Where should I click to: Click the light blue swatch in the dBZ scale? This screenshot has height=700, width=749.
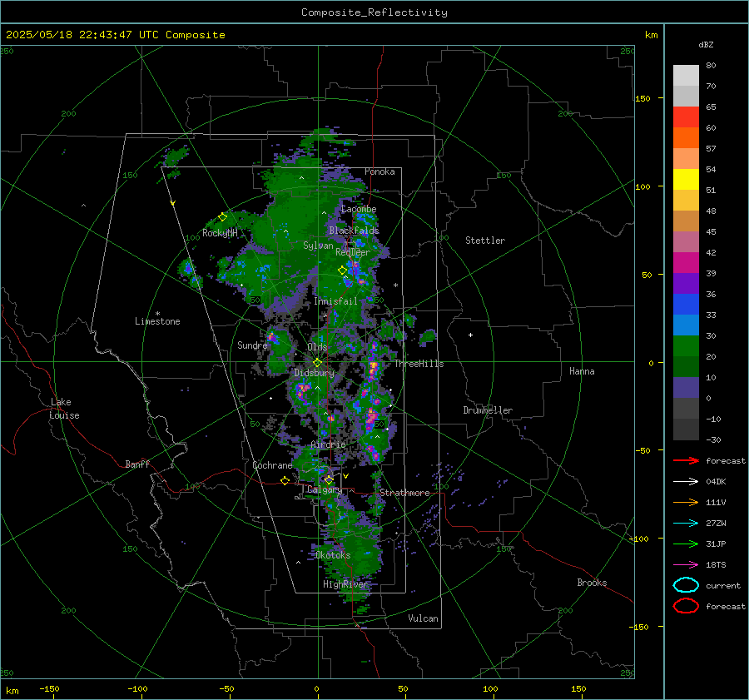(686, 325)
